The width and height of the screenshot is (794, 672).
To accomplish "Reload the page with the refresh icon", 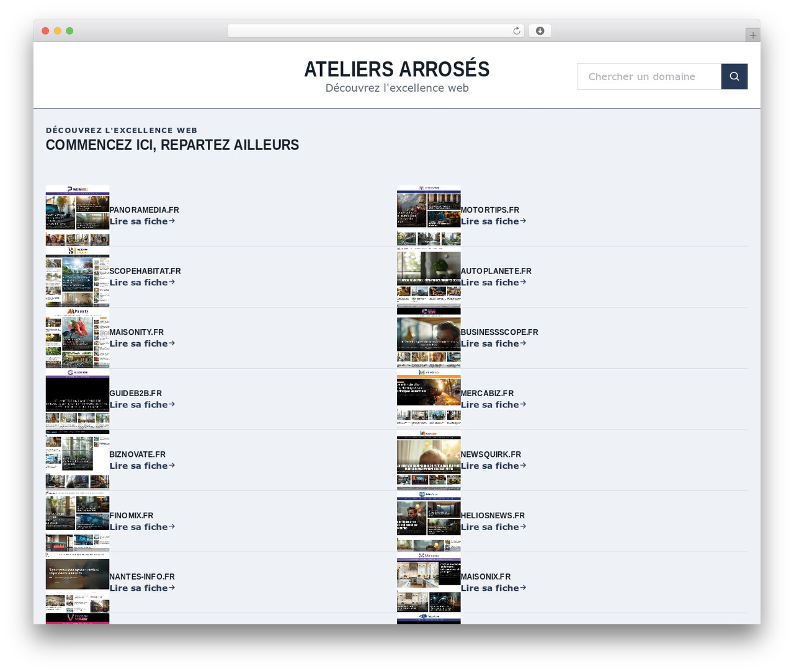I will click(x=517, y=31).
